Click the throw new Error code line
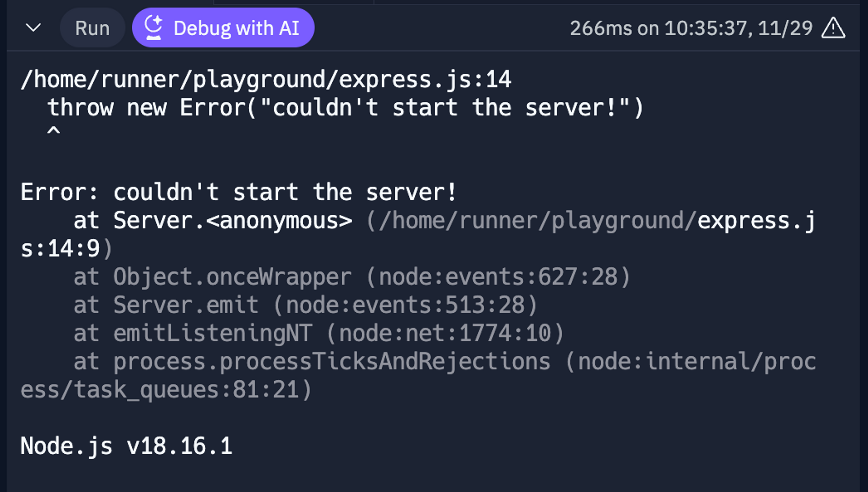 point(345,108)
